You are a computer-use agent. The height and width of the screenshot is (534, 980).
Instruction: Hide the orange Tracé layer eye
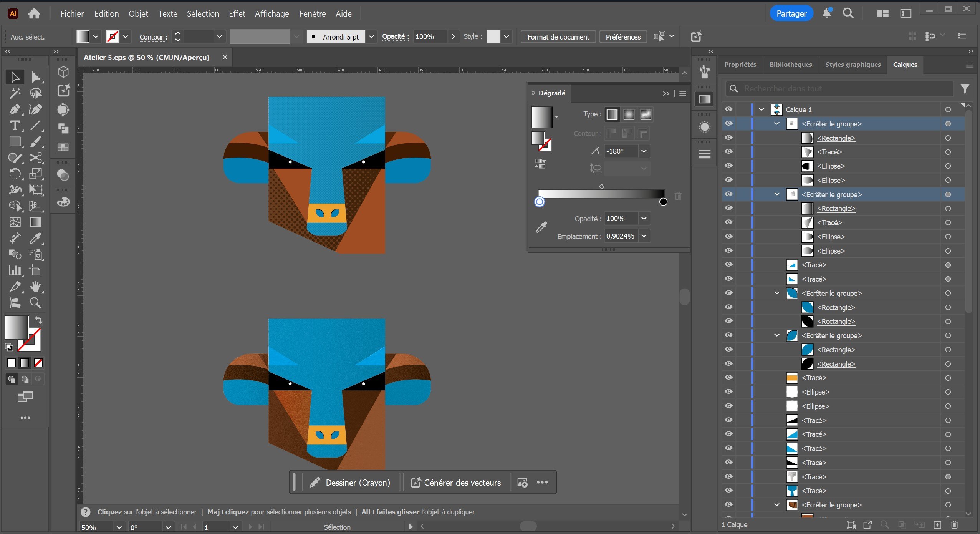pyautogui.click(x=728, y=378)
